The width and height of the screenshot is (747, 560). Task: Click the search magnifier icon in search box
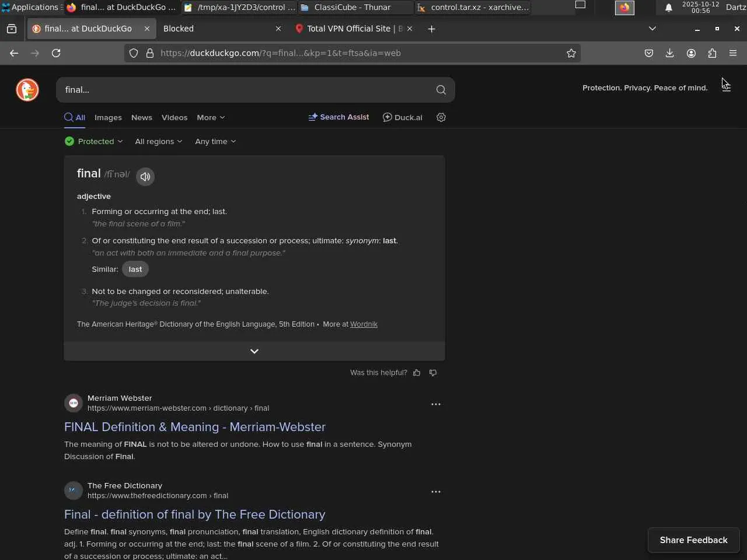(x=441, y=90)
